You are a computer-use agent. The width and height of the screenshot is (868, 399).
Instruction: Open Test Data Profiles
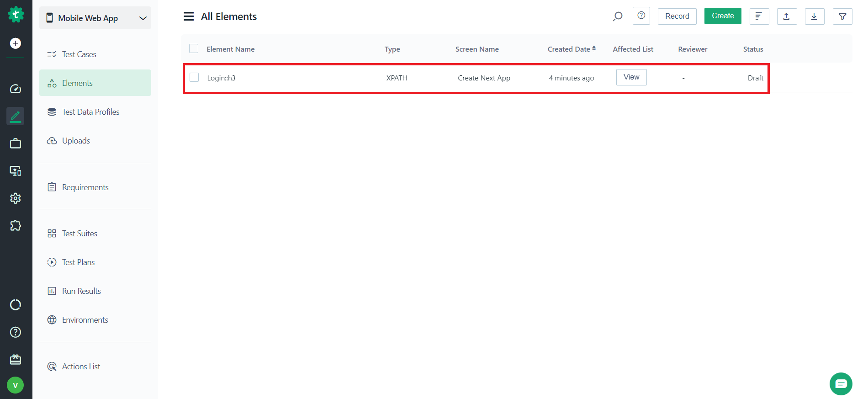(95, 112)
